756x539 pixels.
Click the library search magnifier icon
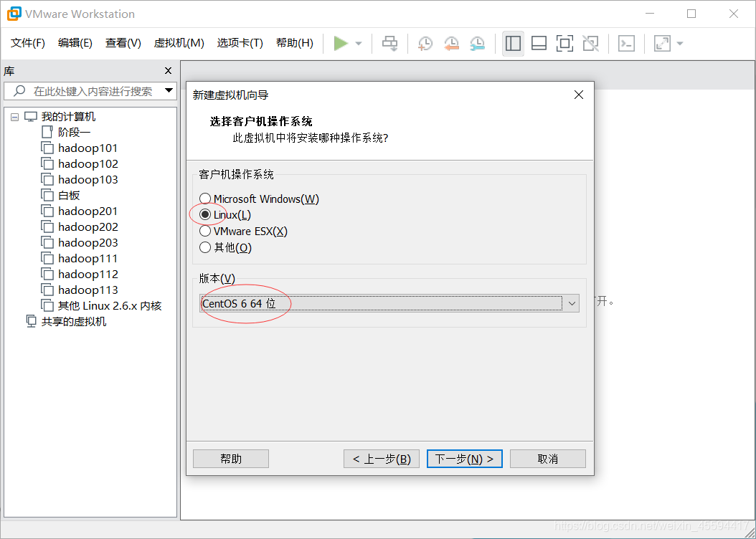[x=20, y=90]
